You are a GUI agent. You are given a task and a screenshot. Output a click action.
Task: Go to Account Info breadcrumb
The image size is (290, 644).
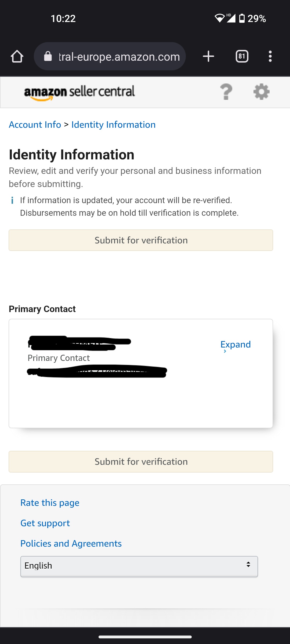coord(35,125)
